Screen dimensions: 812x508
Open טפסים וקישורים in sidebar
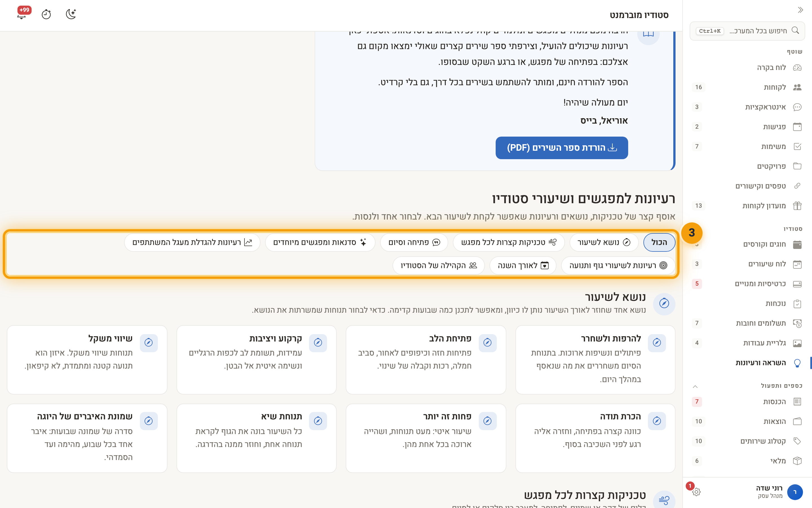(747, 186)
